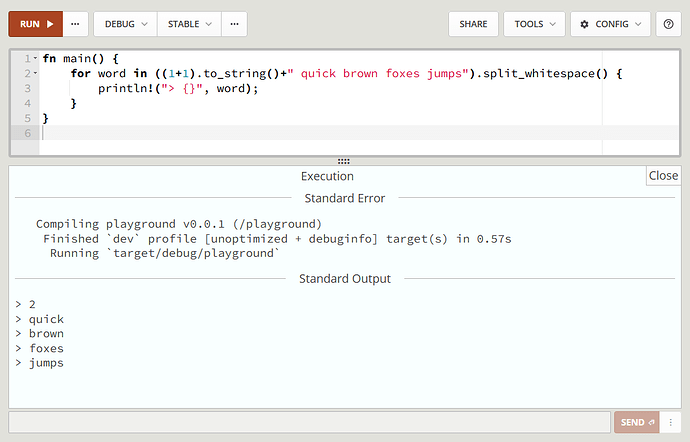This screenshot has height=442, width=690.
Task: Click 'split_whitespace()' in the code
Action: 545,74
